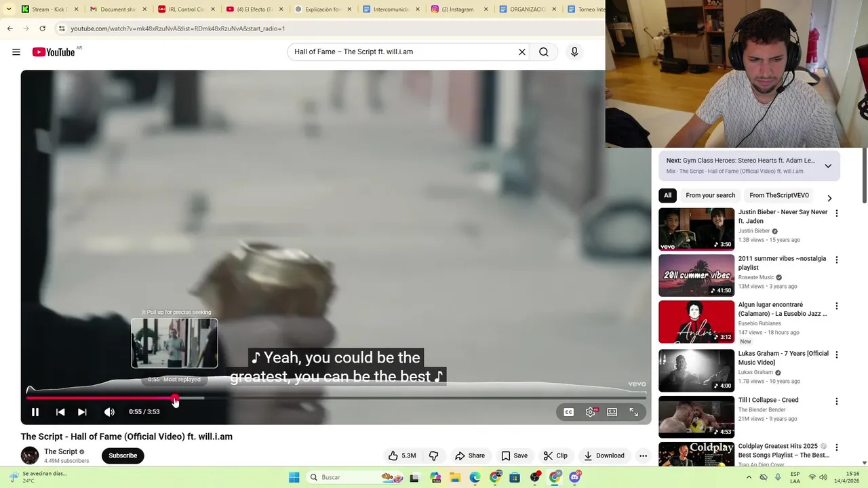The height and width of the screenshot is (488, 868).
Task: Open 2011 summer vibes nostalgia playlist title
Action: click(x=782, y=263)
